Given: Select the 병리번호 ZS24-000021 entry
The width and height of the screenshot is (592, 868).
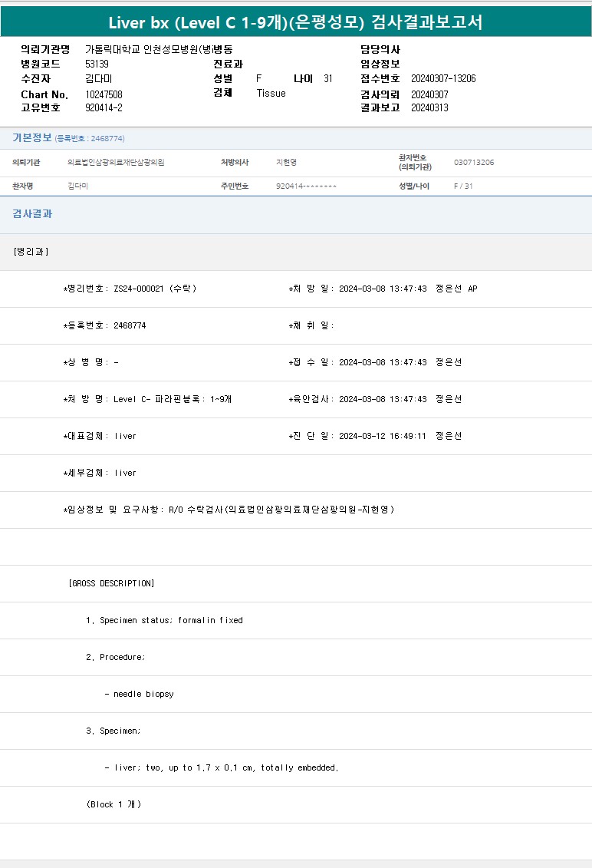Looking at the screenshot, I should pyautogui.click(x=130, y=289).
